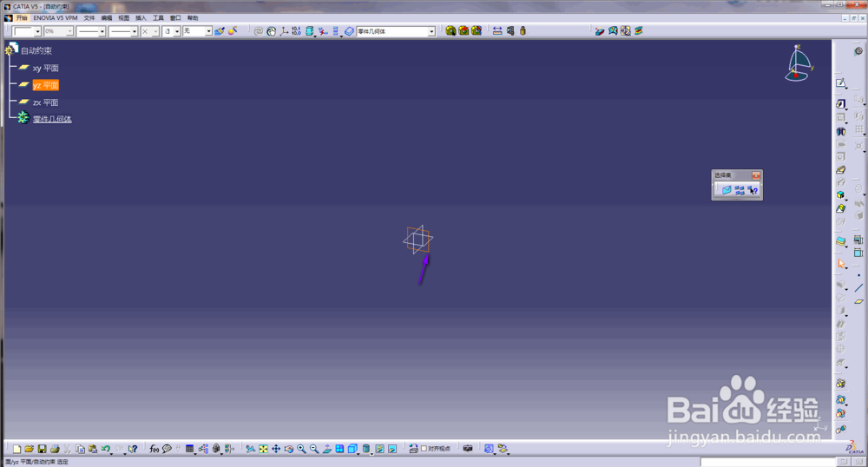Select the highlighted yz 平面 tree item
The width and height of the screenshot is (868, 467).
point(45,85)
